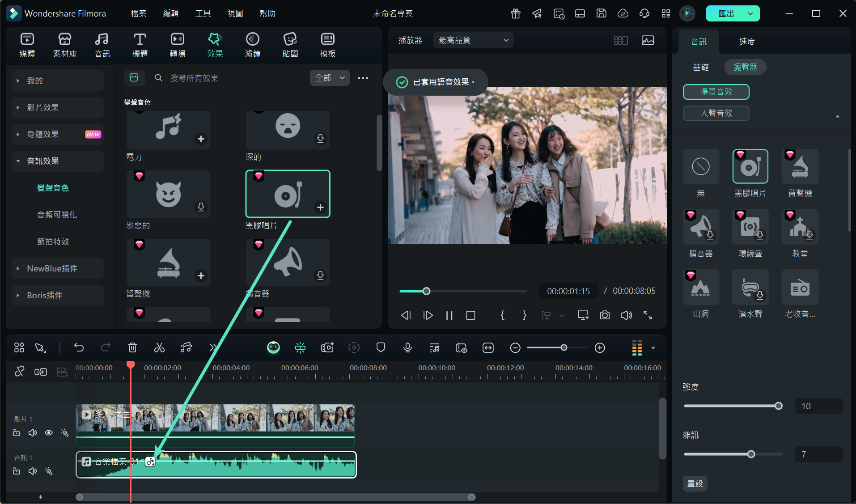Image resolution: width=856 pixels, height=504 pixels.
Task: Click the save project floppy icon
Action: pos(602,13)
